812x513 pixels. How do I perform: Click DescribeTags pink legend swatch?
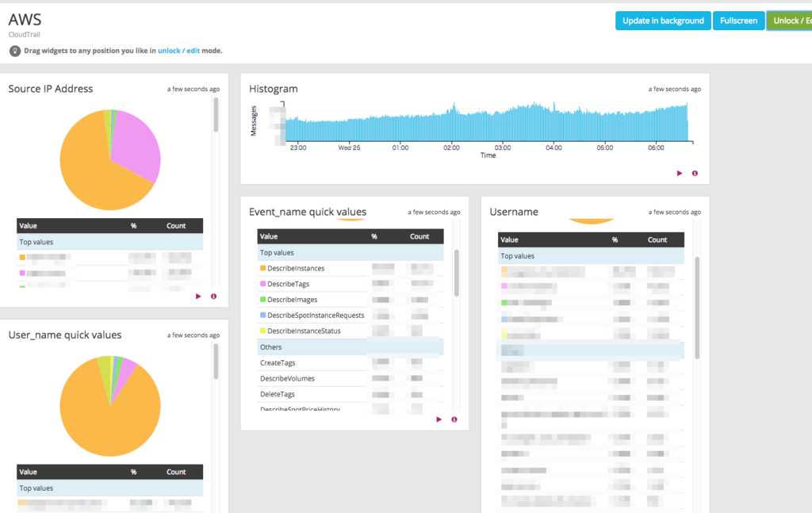[263, 284]
